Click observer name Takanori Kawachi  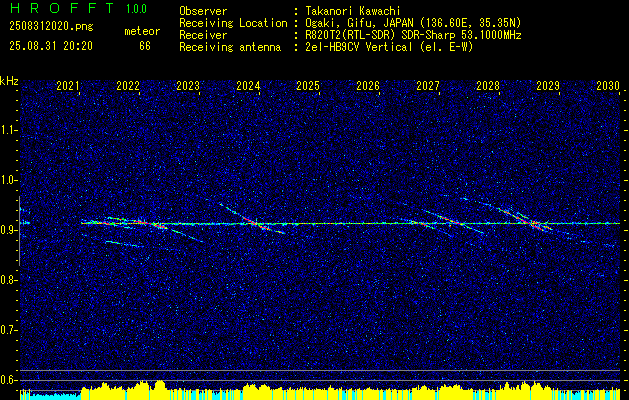[x=352, y=11]
